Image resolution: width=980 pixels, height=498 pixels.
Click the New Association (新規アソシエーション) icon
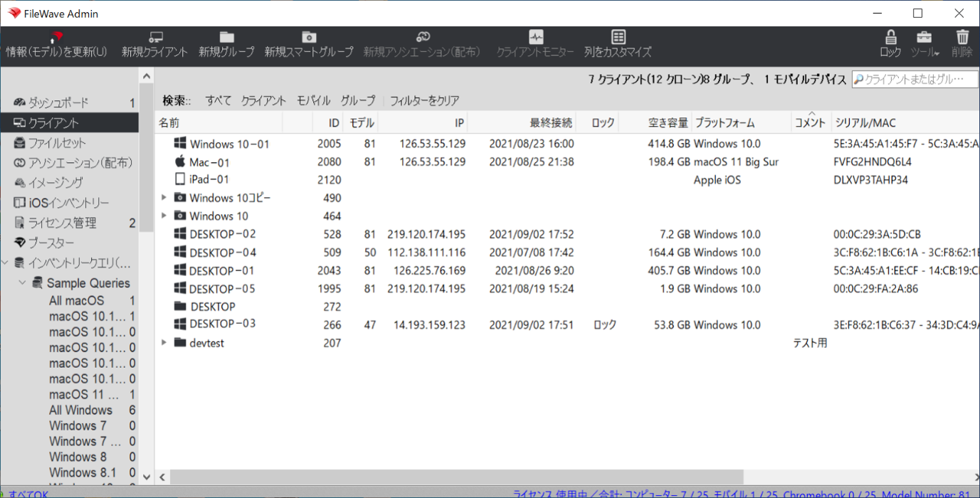click(422, 37)
